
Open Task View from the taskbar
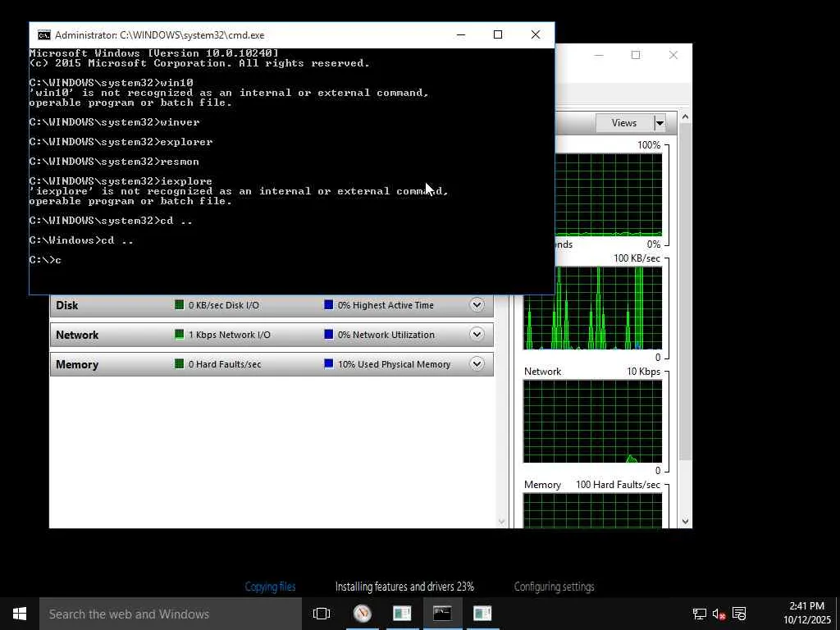click(x=322, y=614)
